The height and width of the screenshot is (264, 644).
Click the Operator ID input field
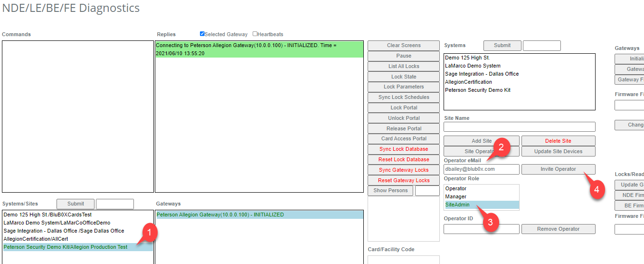point(481,229)
